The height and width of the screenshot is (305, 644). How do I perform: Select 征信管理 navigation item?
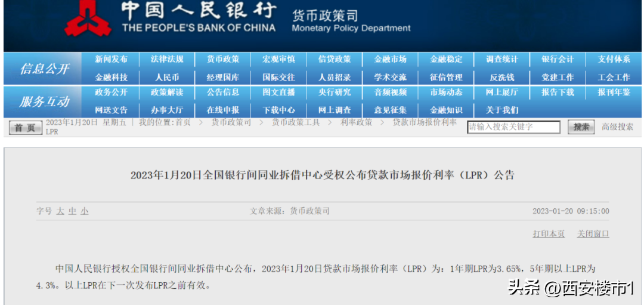447,77
